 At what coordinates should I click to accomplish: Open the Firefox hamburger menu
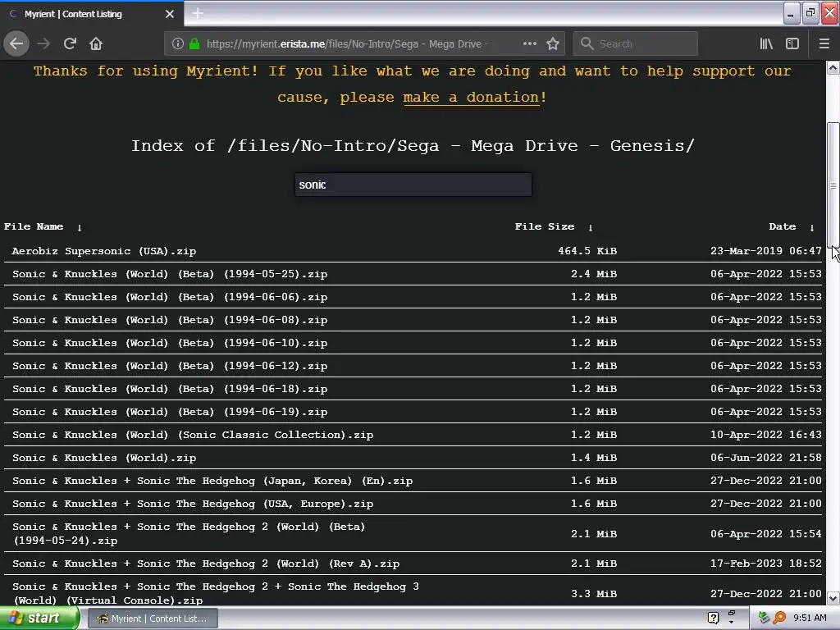[x=824, y=44]
